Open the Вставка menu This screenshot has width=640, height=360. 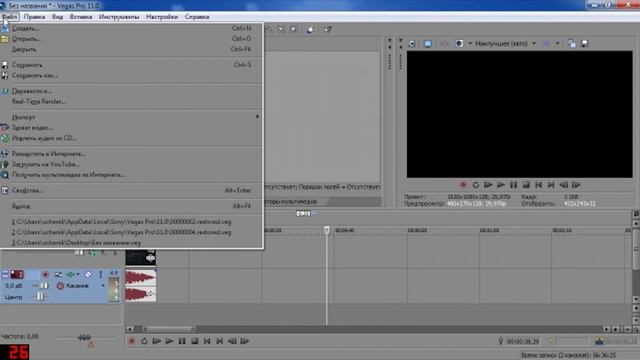point(81,17)
